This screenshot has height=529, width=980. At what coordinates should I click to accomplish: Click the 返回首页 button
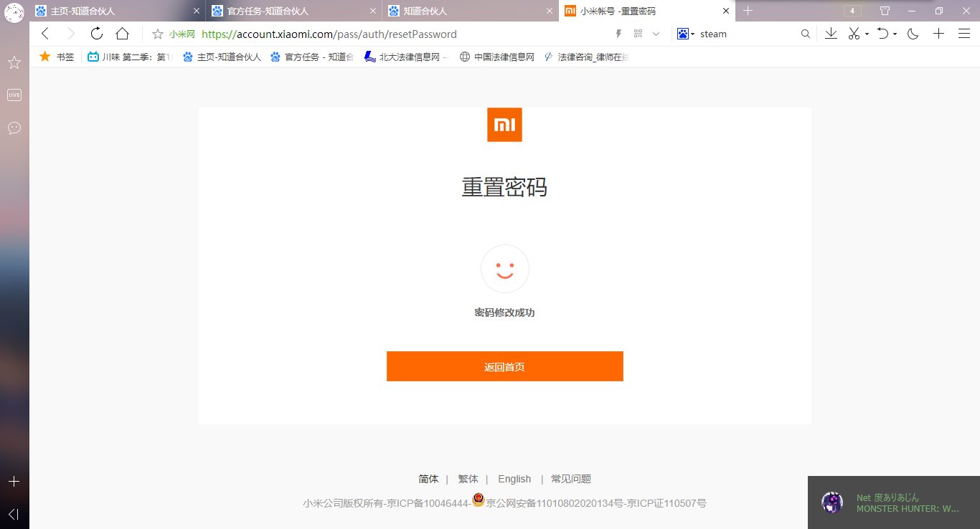(504, 366)
